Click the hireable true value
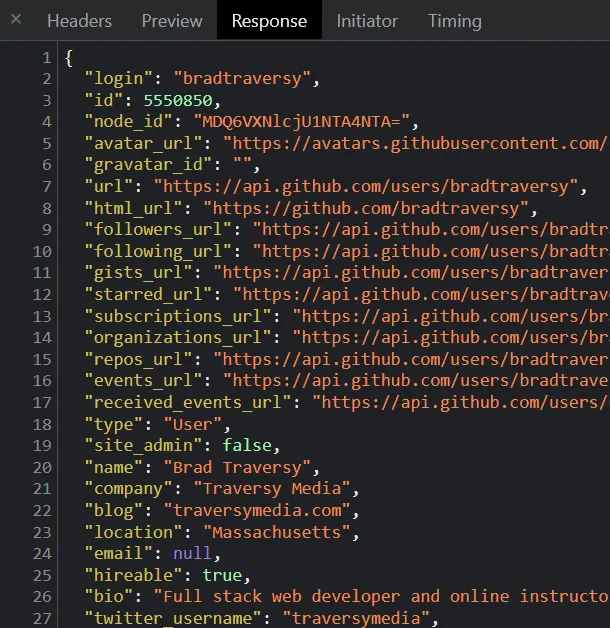This screenshot has width=610, height=628. 221,575
